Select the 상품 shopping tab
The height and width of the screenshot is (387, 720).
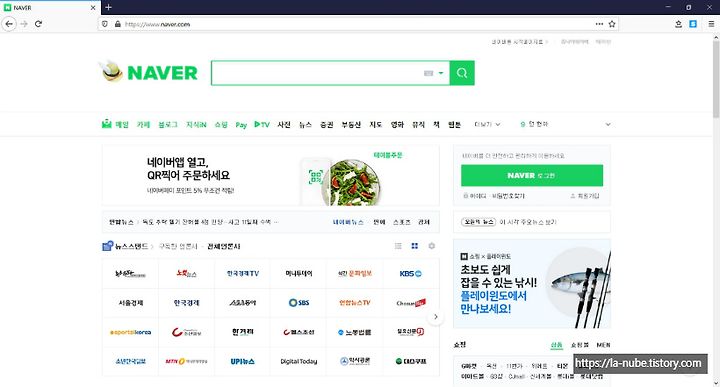coord(557,345)
